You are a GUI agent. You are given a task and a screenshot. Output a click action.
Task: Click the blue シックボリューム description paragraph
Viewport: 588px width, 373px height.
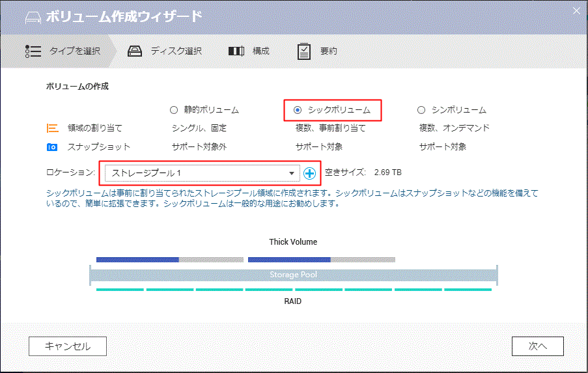pos(292,199)
